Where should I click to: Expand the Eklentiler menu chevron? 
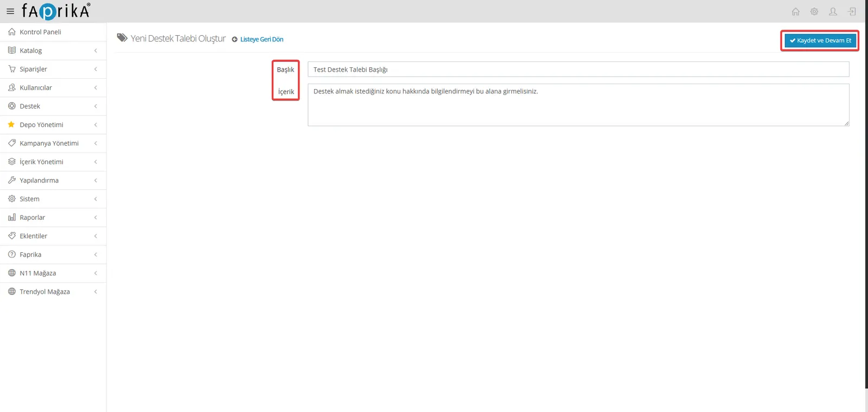point(95,236)
